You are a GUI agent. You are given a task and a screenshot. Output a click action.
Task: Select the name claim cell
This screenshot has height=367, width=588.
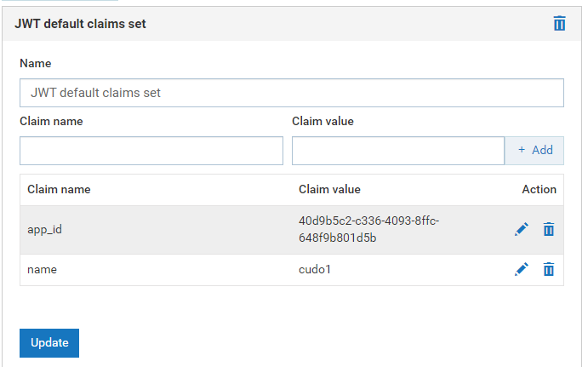pyautogui.click(x=42, y=269)
